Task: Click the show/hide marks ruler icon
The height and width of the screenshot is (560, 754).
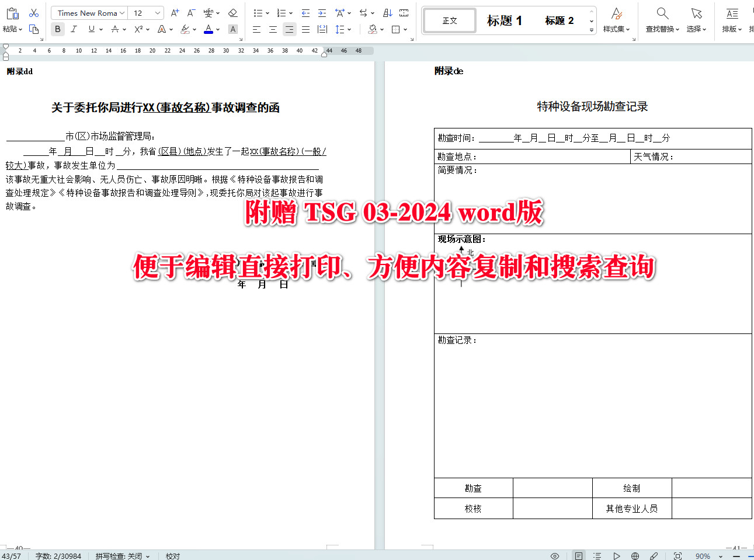Action: [x=404, y=13]
